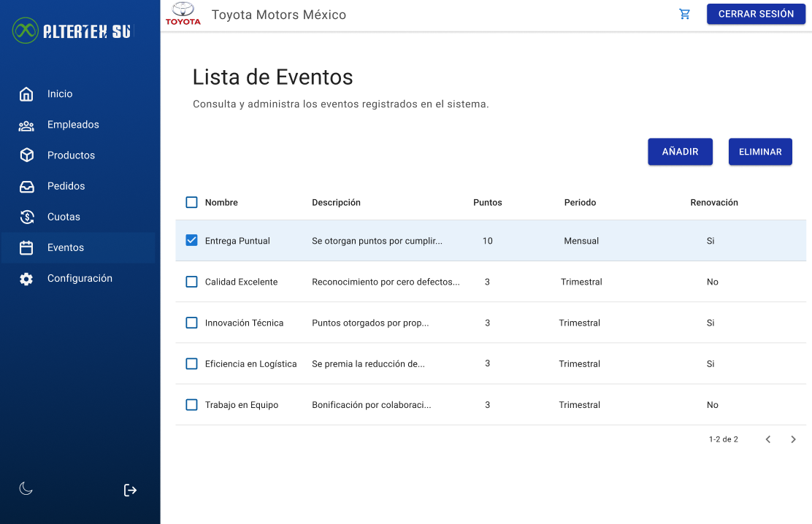Click the Productos box icon
The height and width of the screenshot is (524, 812).
pyautogui.click(x=26, y=155)
